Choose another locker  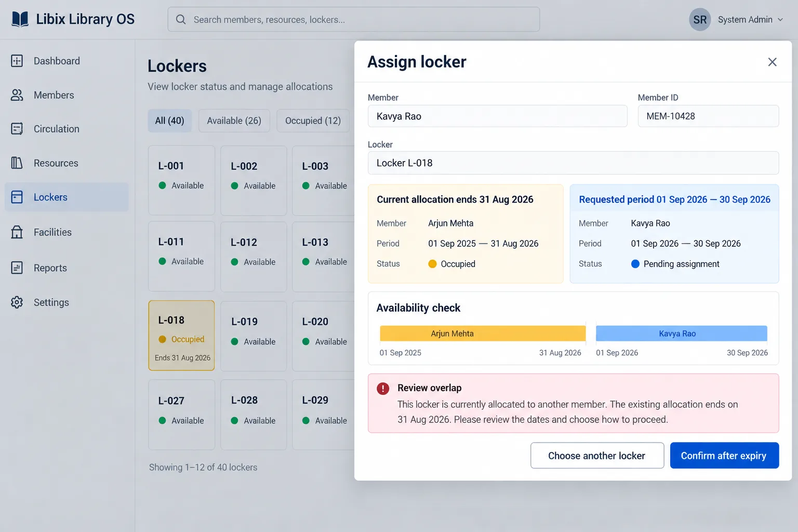click(597, 456)
